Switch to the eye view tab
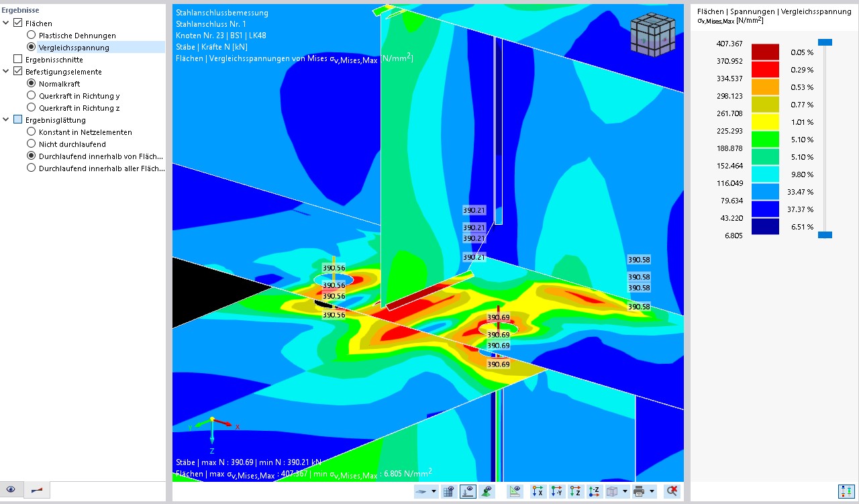 (11, 490)
